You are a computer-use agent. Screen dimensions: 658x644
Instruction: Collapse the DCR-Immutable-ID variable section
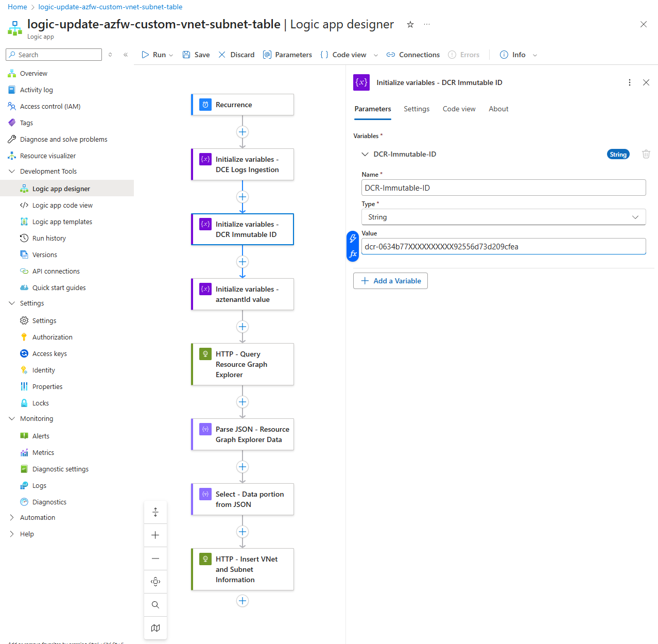point(365,154)
